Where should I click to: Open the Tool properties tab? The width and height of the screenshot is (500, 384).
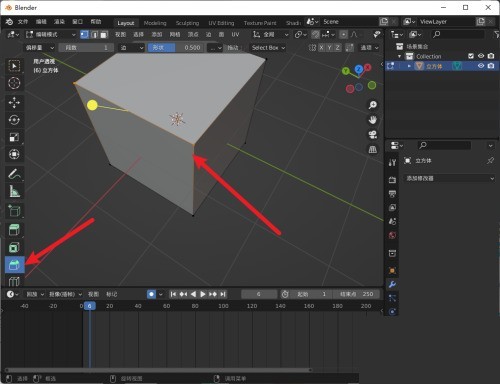[392, 162]
